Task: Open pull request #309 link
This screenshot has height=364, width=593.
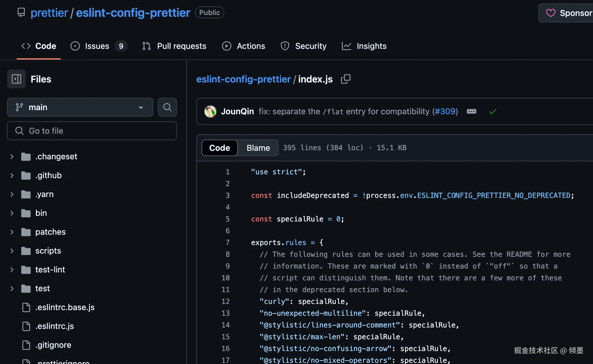Action: pos(445,111)
